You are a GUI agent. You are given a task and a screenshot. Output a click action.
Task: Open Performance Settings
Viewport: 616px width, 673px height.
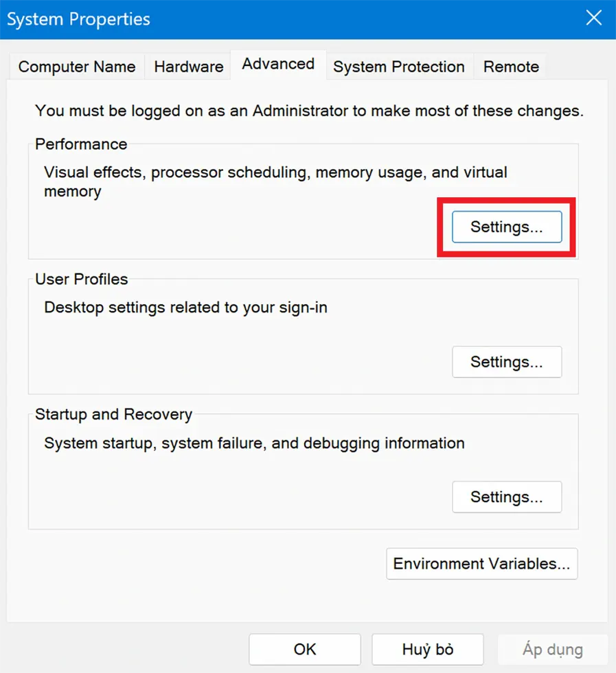pyautogui.click(x=506, y=227)
